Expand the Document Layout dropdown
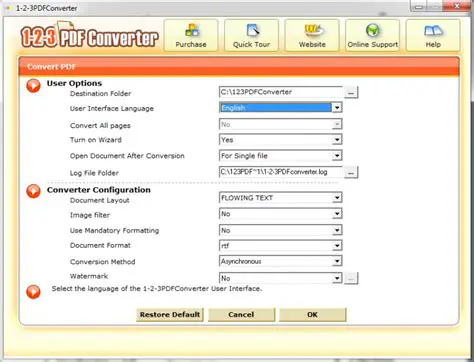This screenshot has height=362, width=474. click(x=337, y=198)
